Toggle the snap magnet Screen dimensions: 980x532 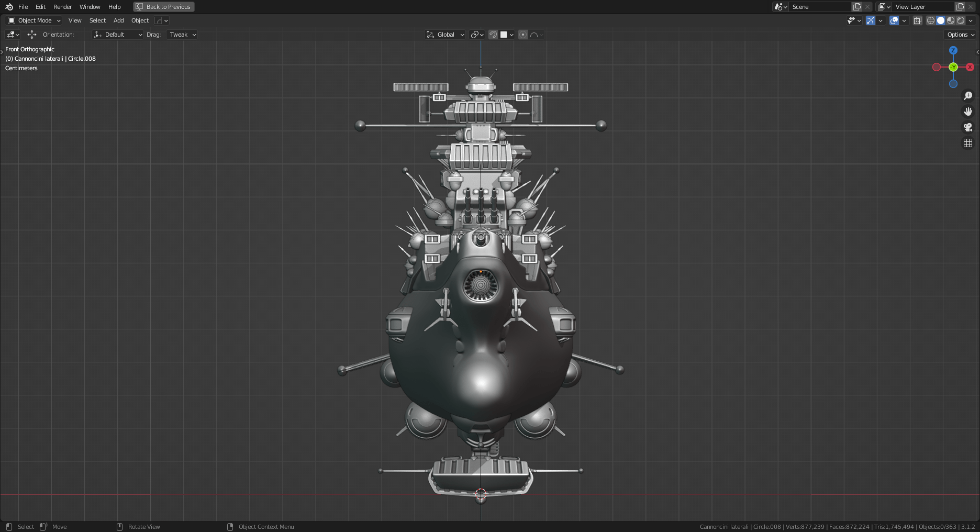coord(493,35)
